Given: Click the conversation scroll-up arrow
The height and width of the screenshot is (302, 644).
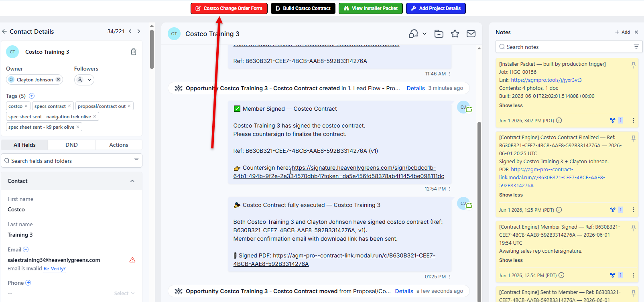Looking at the screenshot, I should [x=479, y=48].
